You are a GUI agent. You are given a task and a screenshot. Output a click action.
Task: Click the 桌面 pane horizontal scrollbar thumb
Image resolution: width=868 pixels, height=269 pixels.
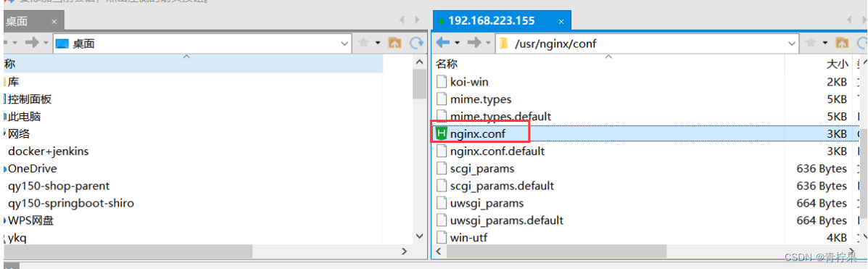pyautogui.click(x=128, y=251)
